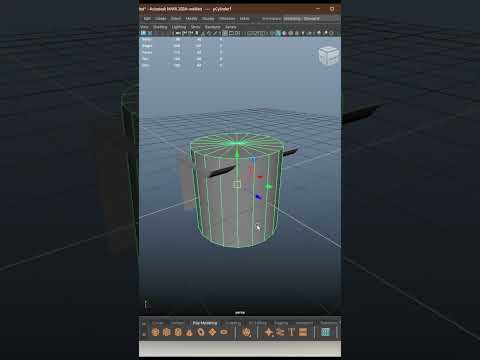Click the Tris row in the poly count HUD
This screenshot has height=360, width=480.
[182, 59]
